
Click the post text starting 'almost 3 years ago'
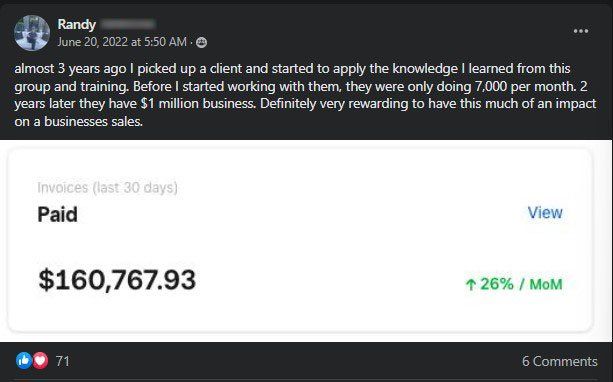[x=305, y=95]
